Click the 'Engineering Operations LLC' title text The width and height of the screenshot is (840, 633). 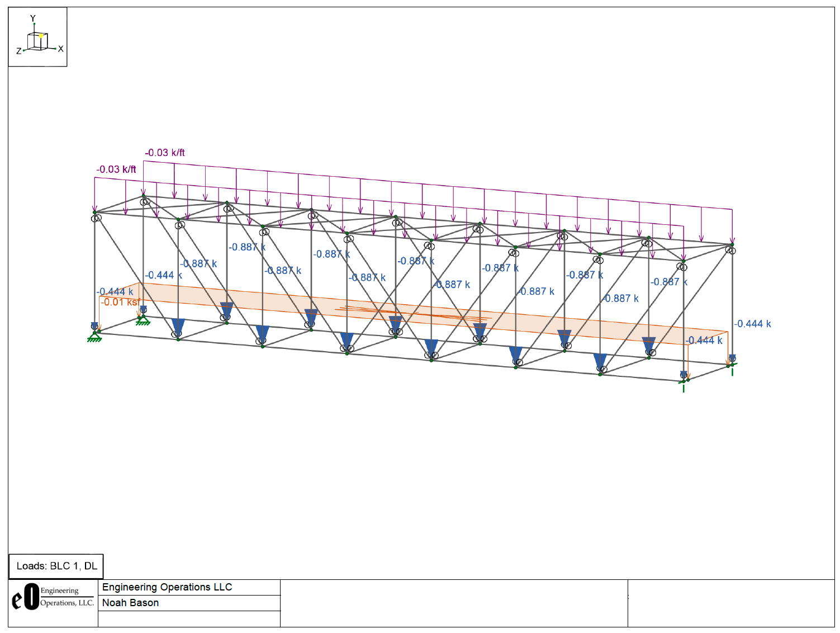click(x=167, y=587)
